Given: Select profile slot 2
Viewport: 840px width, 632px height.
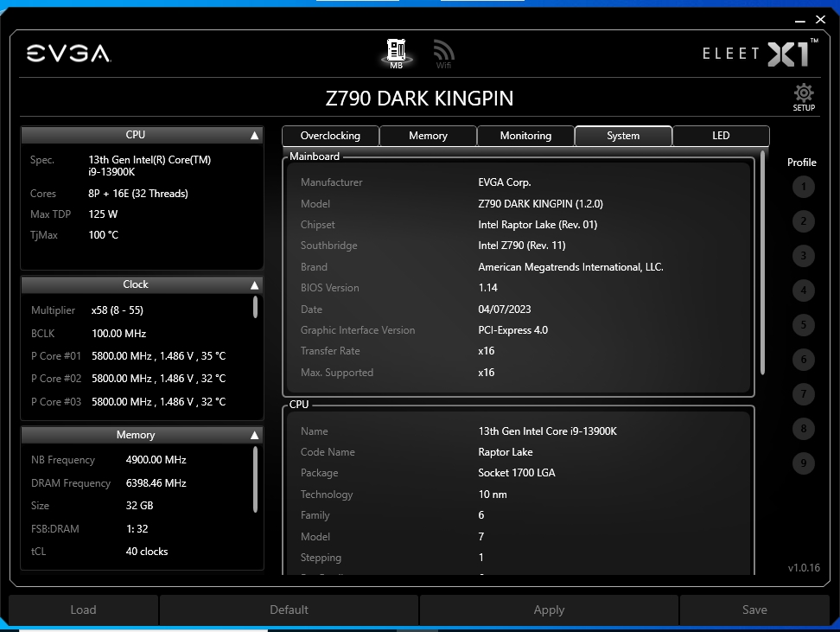Looking at the screenshot, I should click(x=803, y=220).
